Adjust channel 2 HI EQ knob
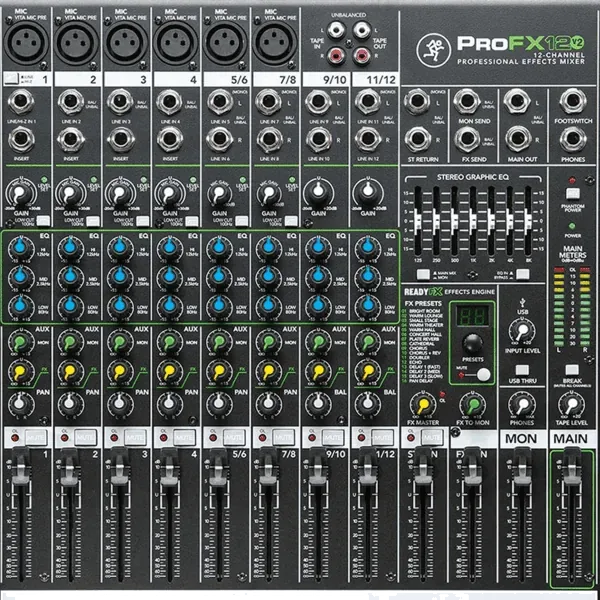This screenshot has width=600, height=600. point(70,248)
